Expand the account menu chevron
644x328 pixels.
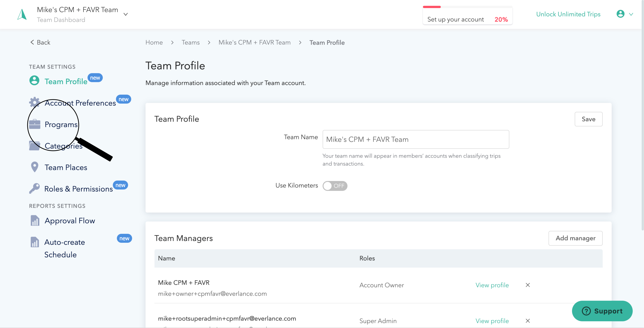[631, 14]
